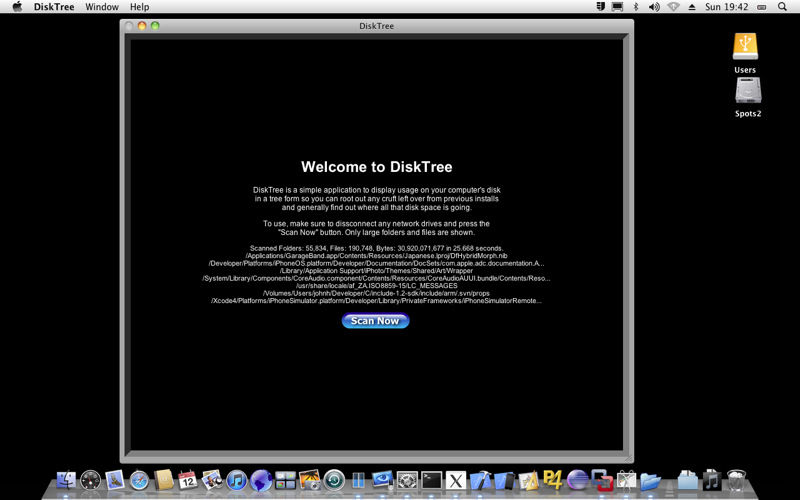Open the Apple menu

point(17,7)
